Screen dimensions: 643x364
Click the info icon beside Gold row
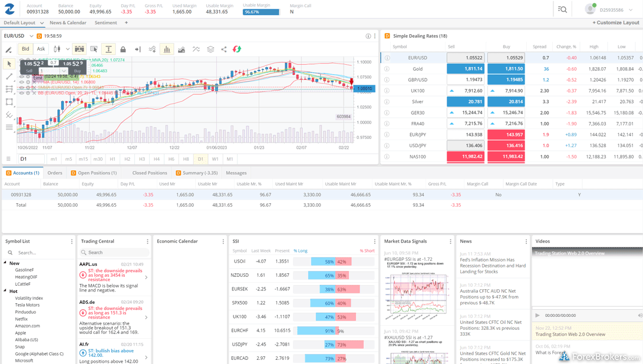387,69
